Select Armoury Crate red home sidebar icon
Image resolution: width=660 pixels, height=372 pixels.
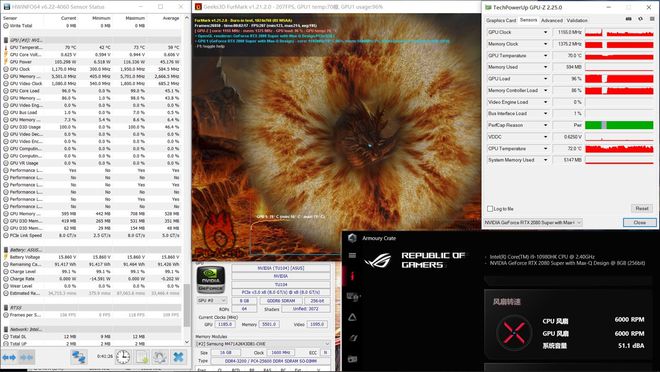pos(352,276)
